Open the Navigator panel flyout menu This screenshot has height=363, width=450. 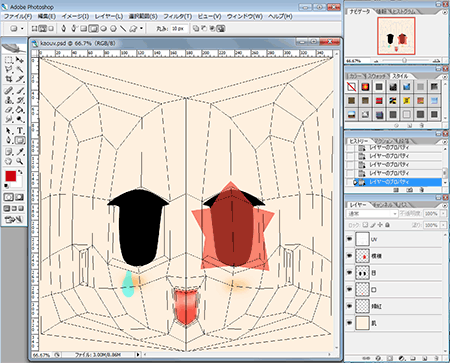point(445,12)
